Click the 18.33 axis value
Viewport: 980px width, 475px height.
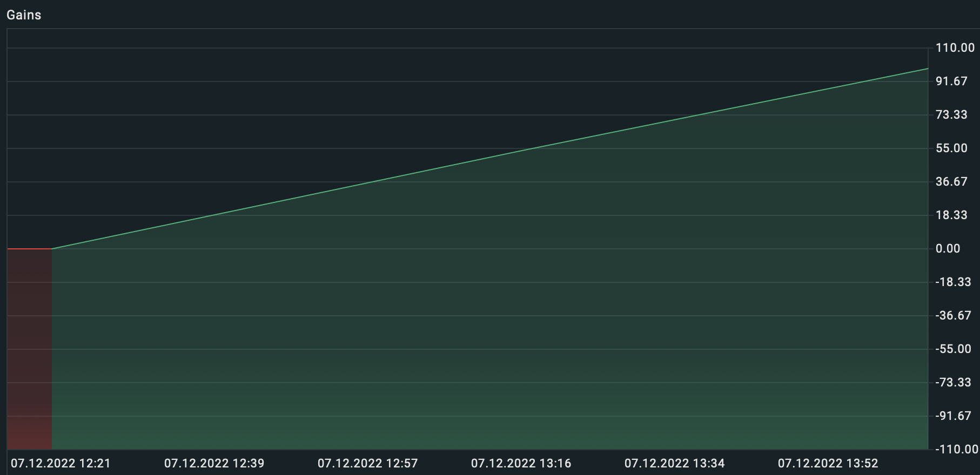point(951,215)
